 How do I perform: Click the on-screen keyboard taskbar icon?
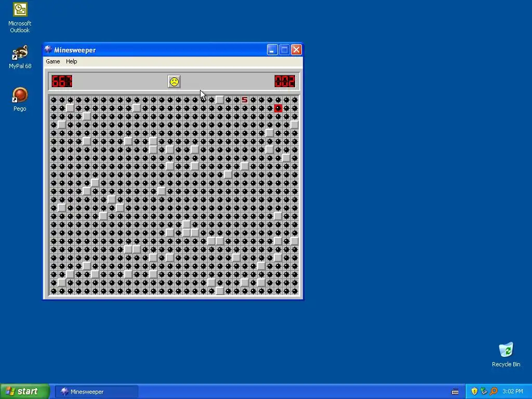pyautogui.click(x=455, y=392)
